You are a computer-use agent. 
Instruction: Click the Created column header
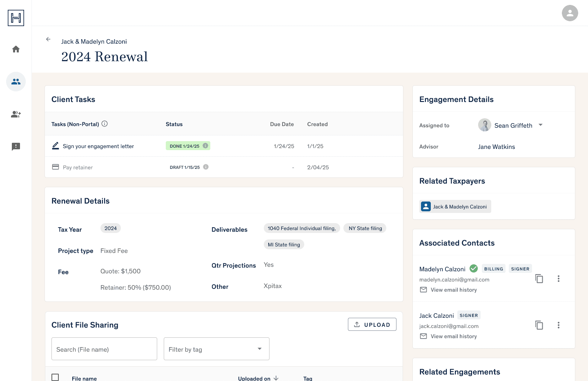pos(317,124)
